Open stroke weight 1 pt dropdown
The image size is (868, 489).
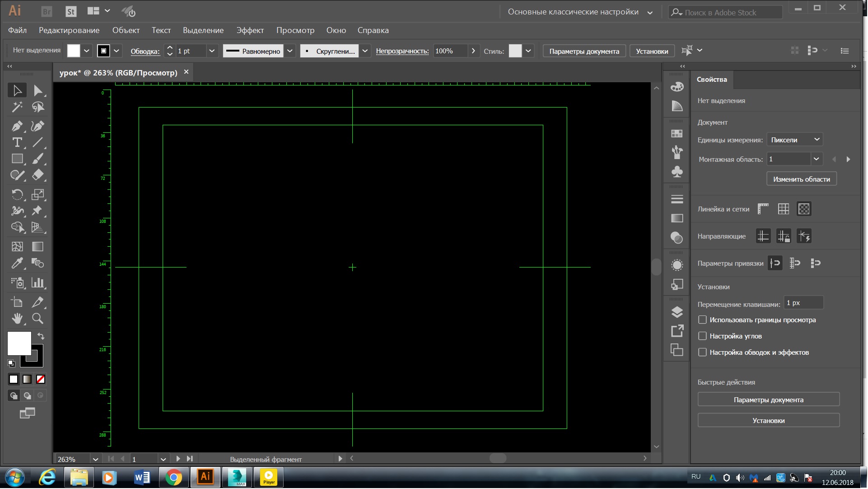212,51
